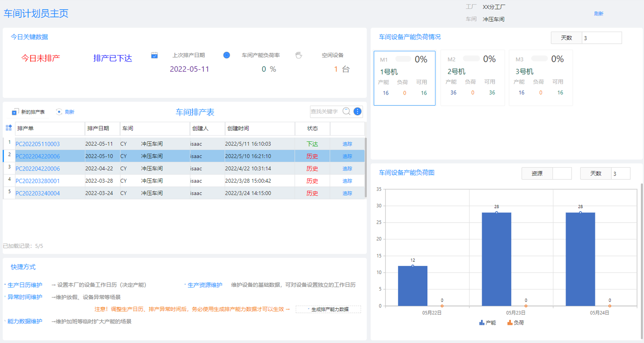Click the calendar icon near 上次排产日期
Image resolution: width=644 pixels, height=343 pixels.
click(154, 55)
